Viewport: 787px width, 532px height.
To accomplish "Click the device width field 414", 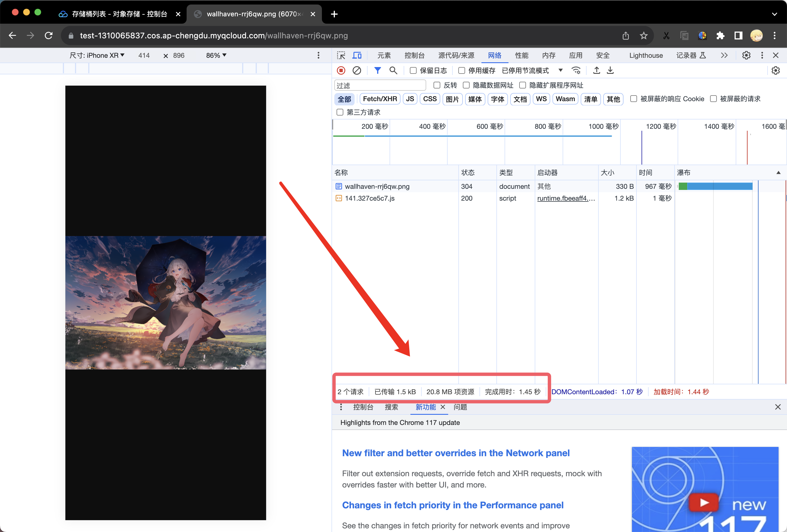I will 143,55.
